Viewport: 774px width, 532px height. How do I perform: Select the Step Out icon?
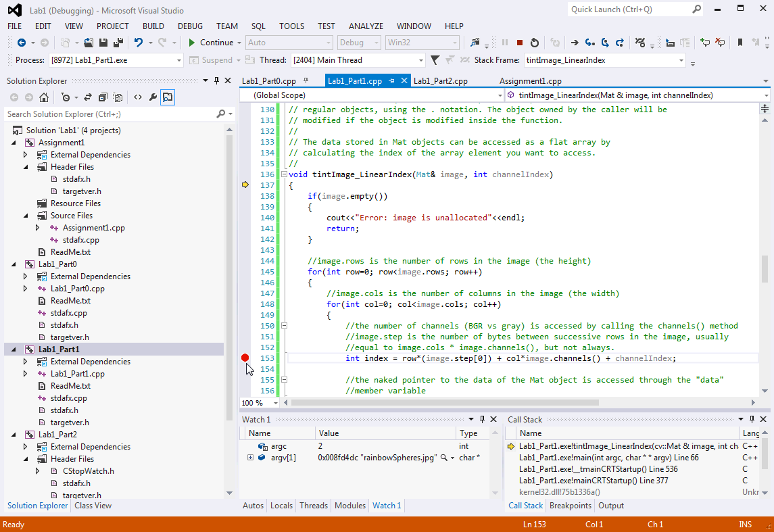tap(622, 42)
